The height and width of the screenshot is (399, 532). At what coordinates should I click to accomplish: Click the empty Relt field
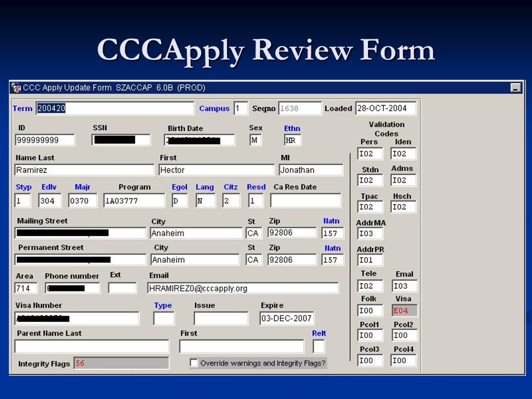pyautogui.click(x=319, y=346)
